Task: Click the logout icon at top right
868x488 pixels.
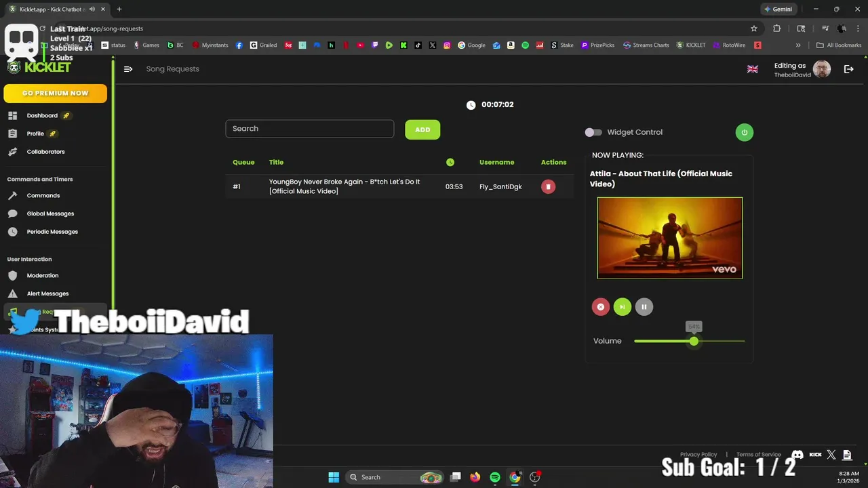Action: (x=848, y=69)
